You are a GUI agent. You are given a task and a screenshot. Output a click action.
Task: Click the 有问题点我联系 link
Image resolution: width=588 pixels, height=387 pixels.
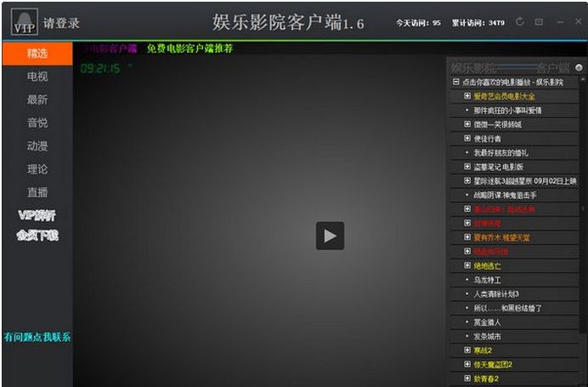tap(37, 337)
